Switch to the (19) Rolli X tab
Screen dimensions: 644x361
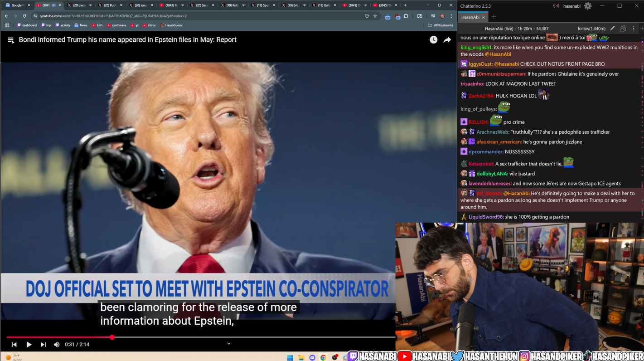coord(232,5)
